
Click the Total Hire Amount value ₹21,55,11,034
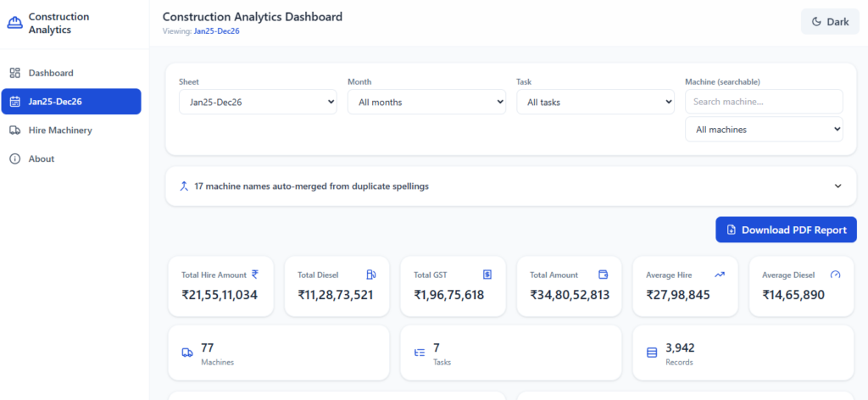tap(220, 295)
